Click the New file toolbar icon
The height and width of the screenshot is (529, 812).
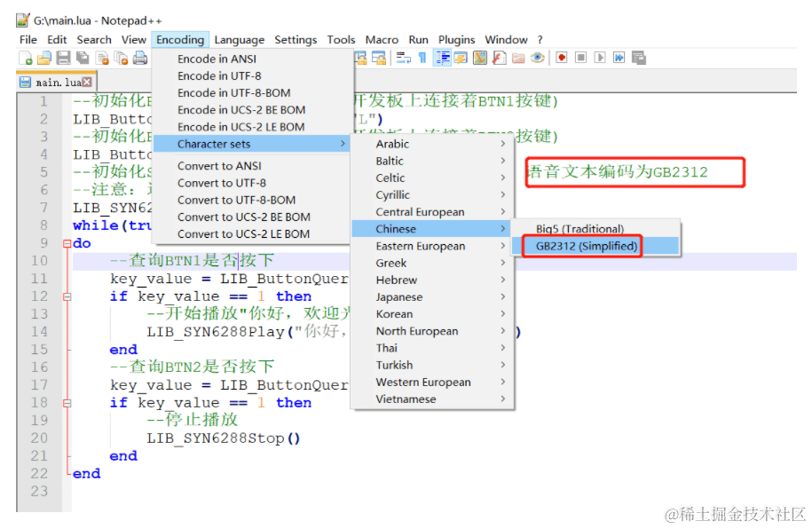coord(26,58)
